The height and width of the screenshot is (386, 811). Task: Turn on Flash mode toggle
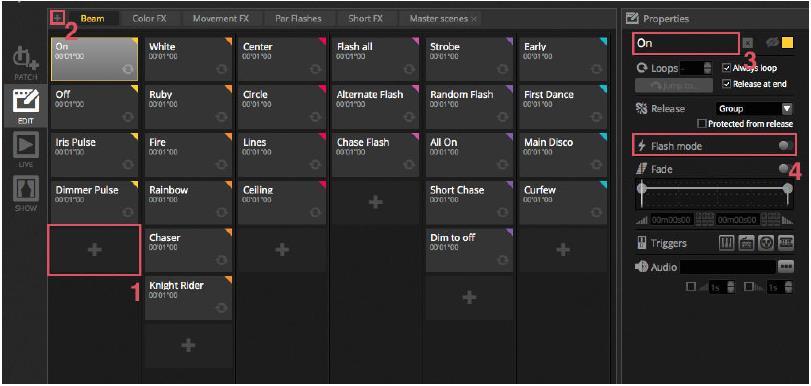tap(785, 146)
